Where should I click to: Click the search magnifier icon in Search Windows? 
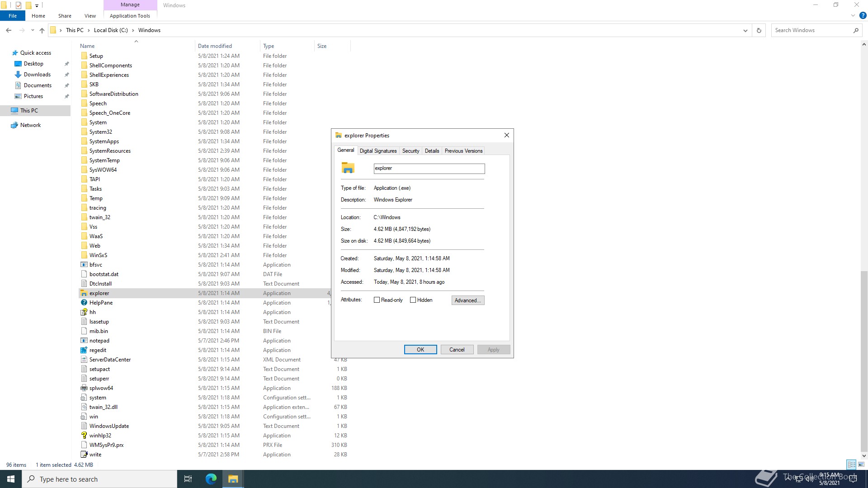[856, 30]
